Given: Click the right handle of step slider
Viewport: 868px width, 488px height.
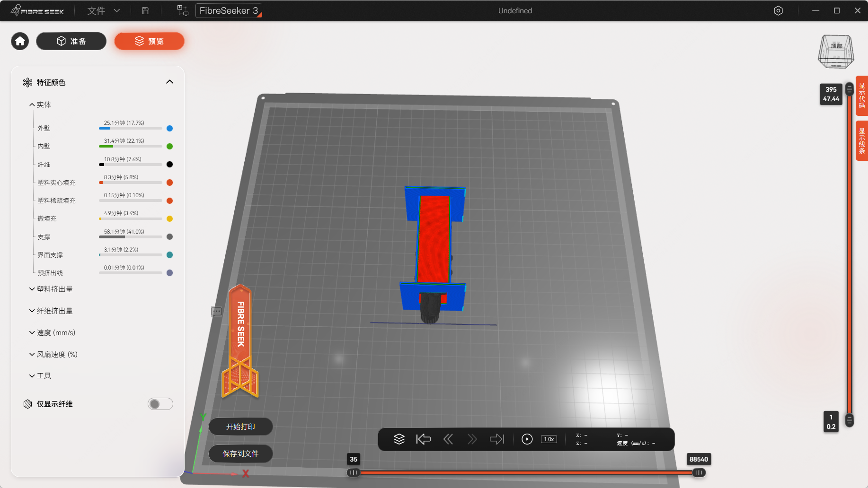Looking at the screenshot, I should pos(699,472).
